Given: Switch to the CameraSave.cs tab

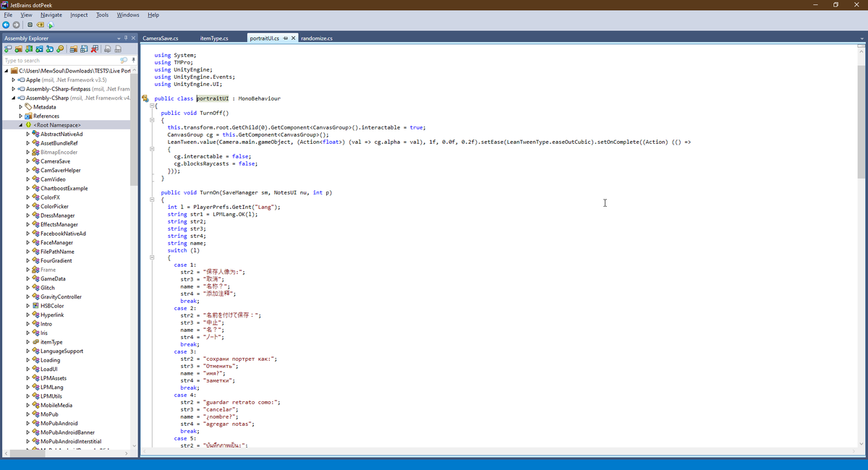Looking at the screenshot, I should tap(161, 38).
